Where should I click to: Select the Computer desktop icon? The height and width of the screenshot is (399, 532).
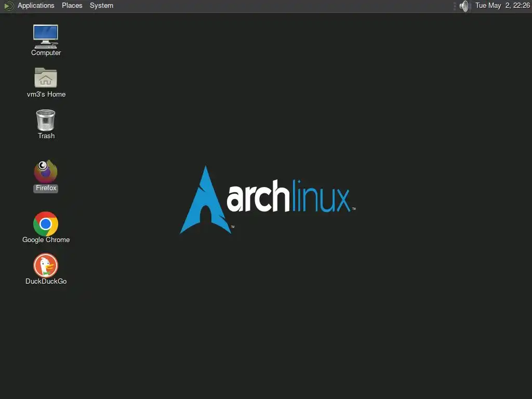46,36
